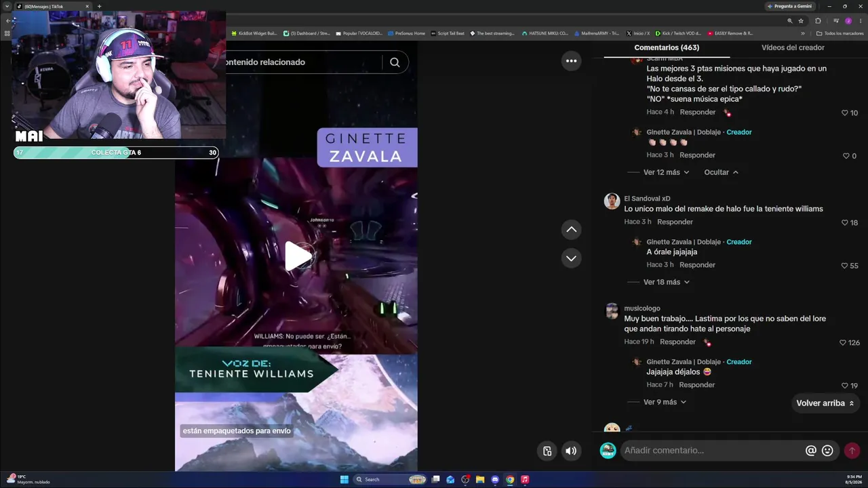Expand 'Ver 18 más' replies
The height and width of the screenshot is (488, 868).
click(x=666, y=282)
